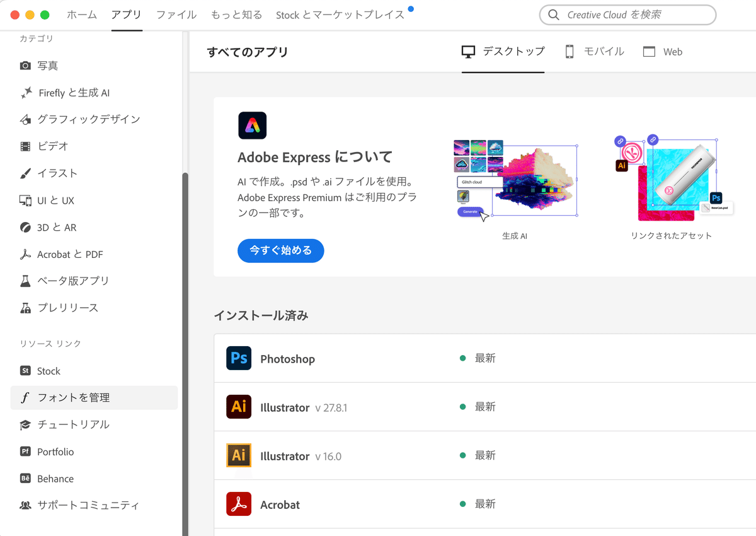Viewport: 756px width, 536px height.
Task: Click the film strip icon for ビデオ
Action: 25,146
